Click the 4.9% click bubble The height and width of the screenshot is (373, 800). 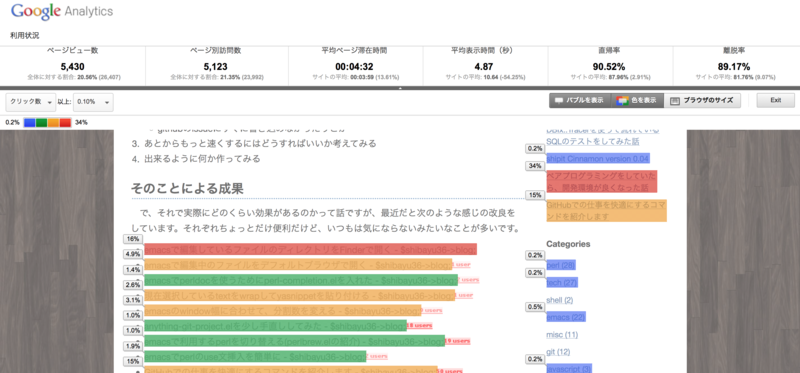tap(133, 254)
